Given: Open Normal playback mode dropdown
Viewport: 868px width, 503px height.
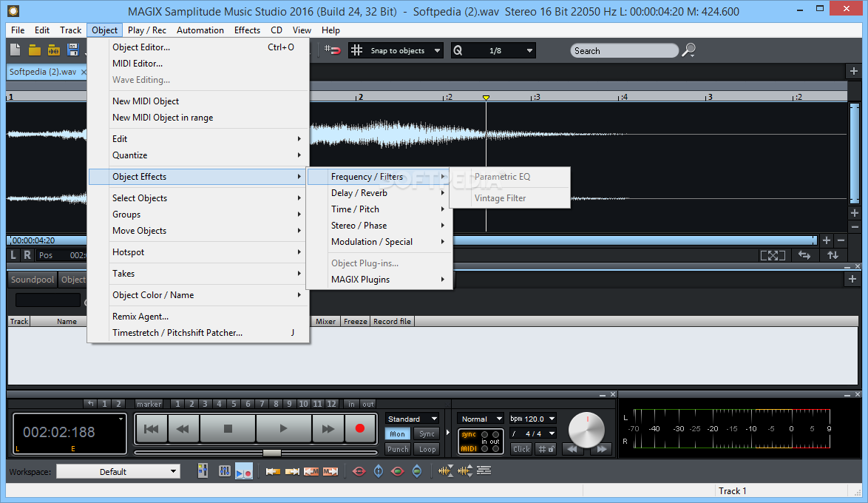Looking at the screenshot, I should click(481, 419).
